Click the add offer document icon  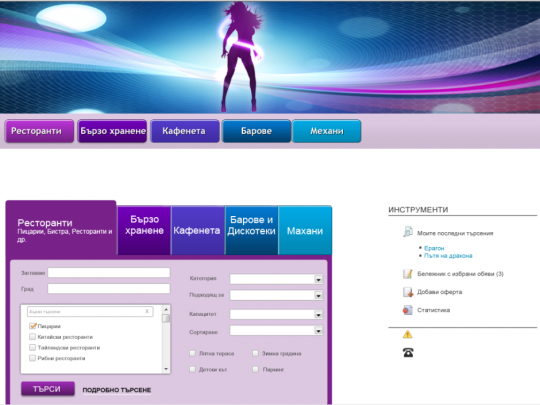[x=408, y=292]
